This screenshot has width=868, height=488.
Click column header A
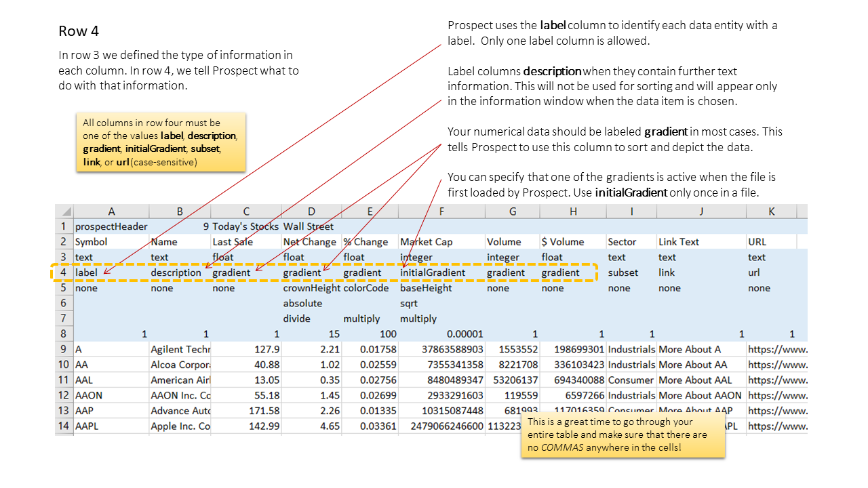[x=111, y=211]
